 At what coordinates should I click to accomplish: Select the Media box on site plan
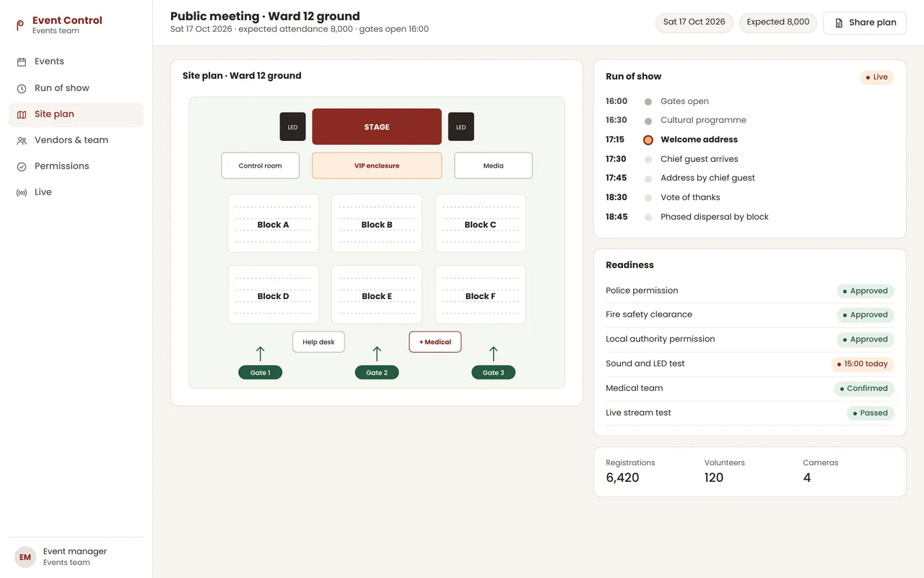494,165
